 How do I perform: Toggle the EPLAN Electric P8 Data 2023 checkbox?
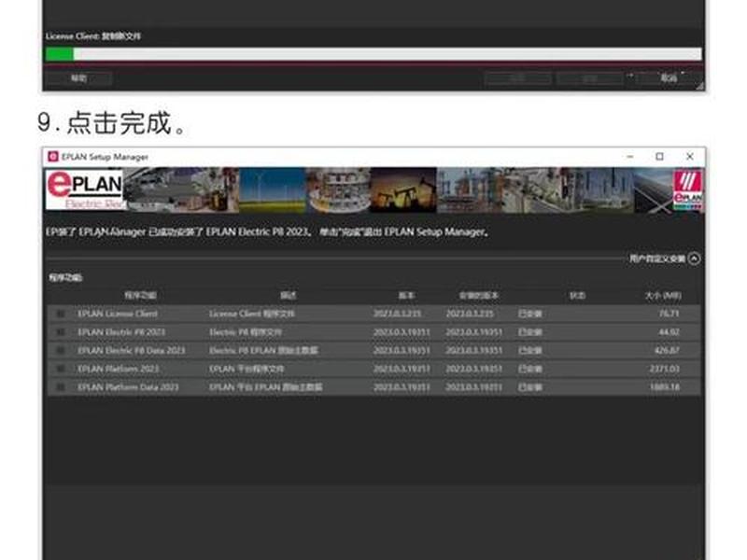coord(61,351)
